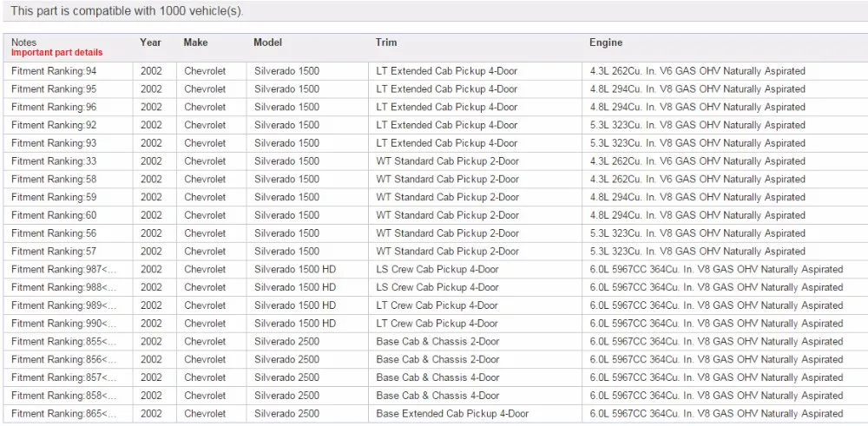Select the 'Fitment Ranking:855<...' cell
This screenshot has height=426, width=868.
coord(68,341)
